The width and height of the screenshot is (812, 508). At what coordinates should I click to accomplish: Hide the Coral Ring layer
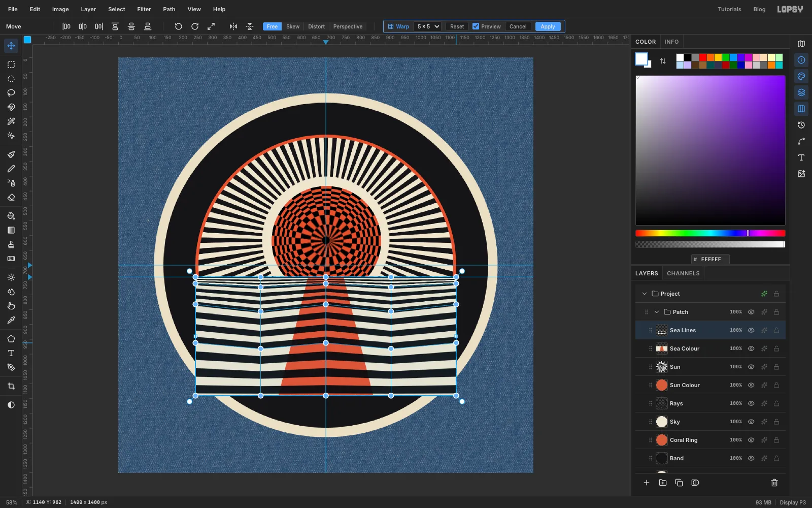click(x=751, y=440)
